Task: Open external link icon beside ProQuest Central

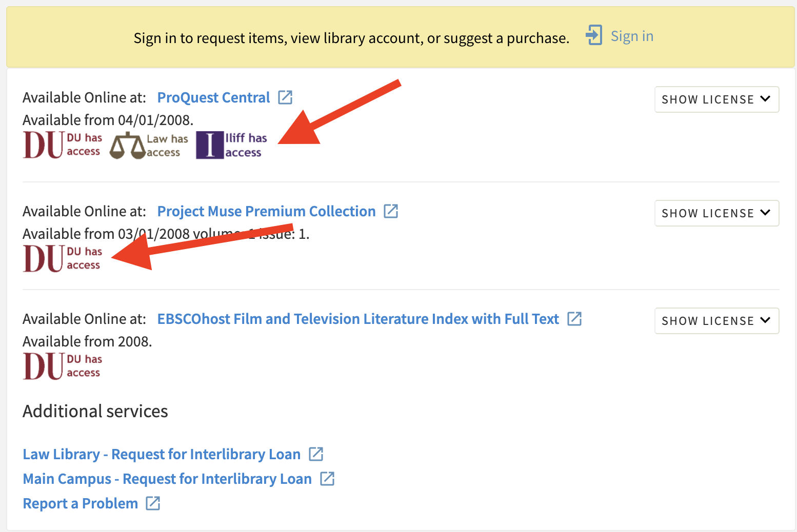Action: pos(285,97)
